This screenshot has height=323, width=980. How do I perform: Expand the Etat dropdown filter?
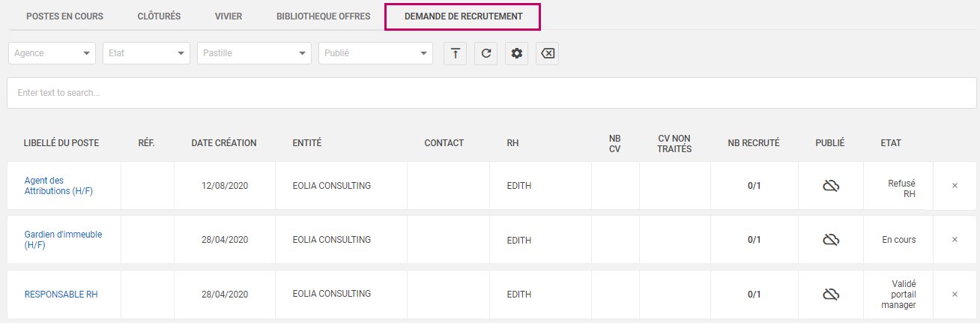146,53
